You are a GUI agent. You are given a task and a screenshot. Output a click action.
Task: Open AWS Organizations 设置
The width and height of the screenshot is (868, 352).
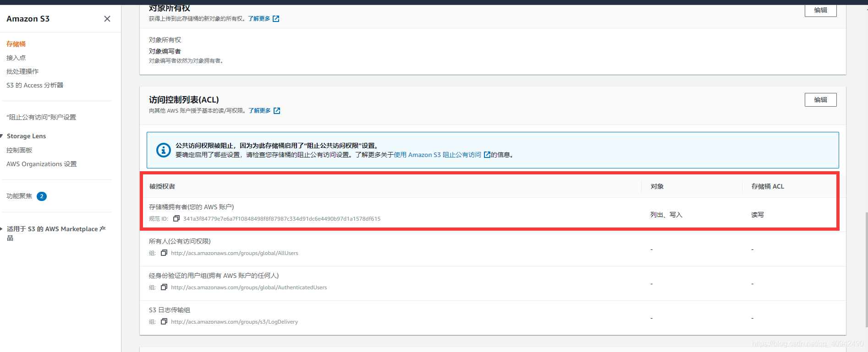click(x=42, y=164)
